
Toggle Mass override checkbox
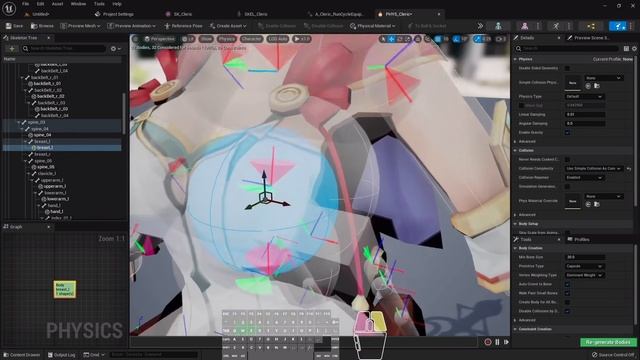pos(521,105)
